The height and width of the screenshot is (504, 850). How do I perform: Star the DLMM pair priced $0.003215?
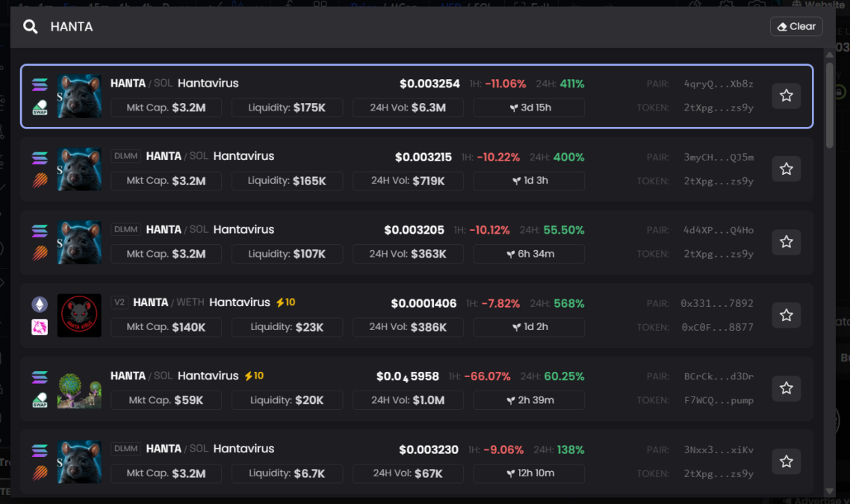(786, 169)
